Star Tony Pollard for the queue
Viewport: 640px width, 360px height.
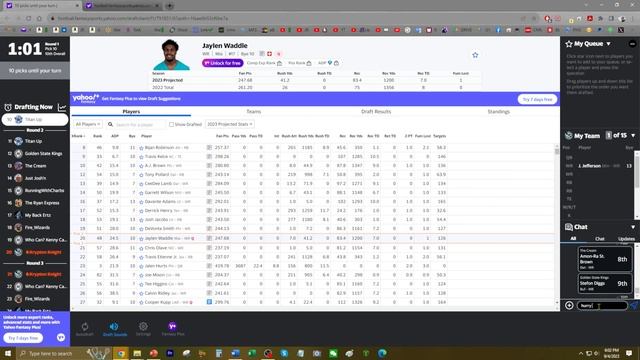pyautogui.click(x=141, y=175)
